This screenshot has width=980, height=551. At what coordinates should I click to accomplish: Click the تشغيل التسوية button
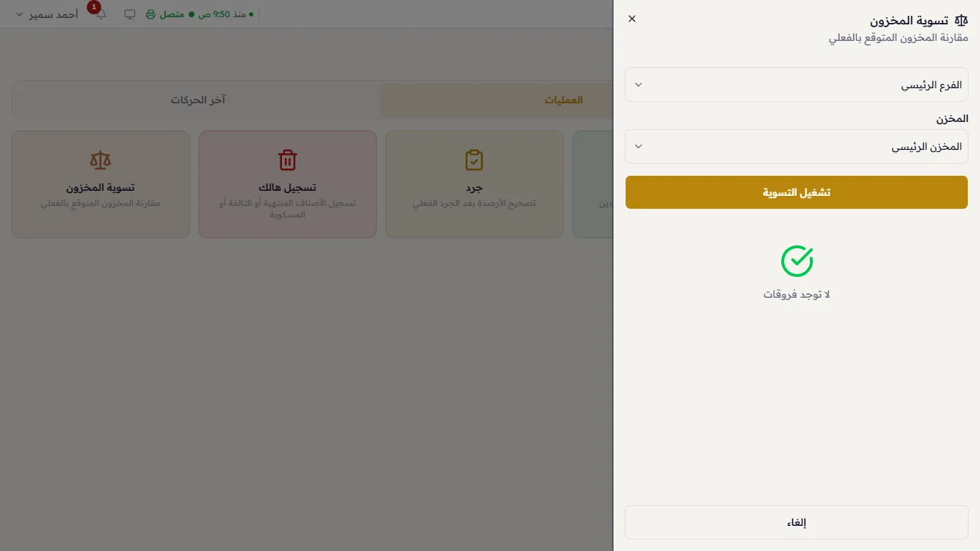tap(796, 192)
